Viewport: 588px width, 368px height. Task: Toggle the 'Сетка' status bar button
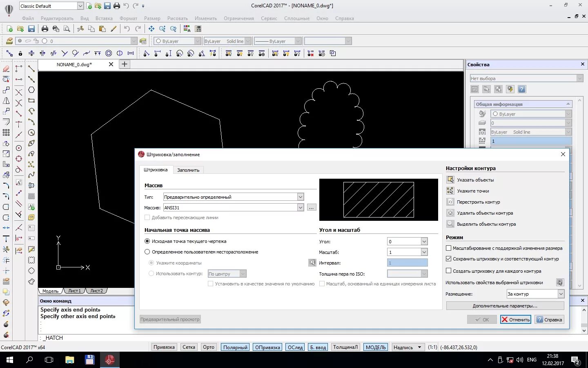click(189, 347)
